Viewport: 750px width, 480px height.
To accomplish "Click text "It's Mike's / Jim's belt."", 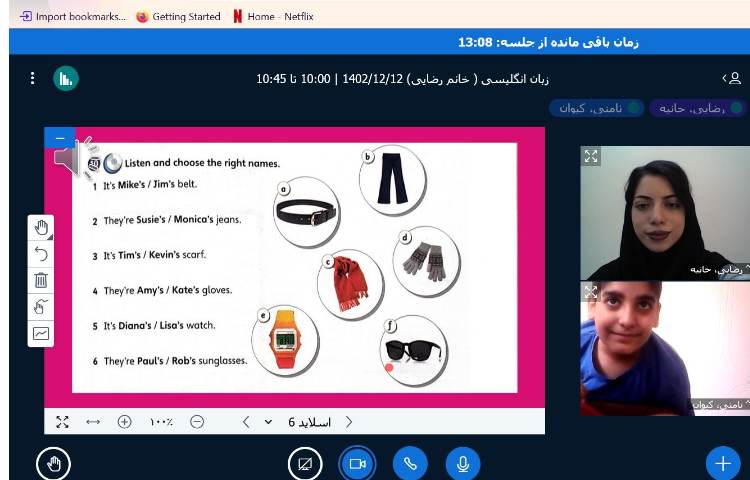I will pos(150,185).
